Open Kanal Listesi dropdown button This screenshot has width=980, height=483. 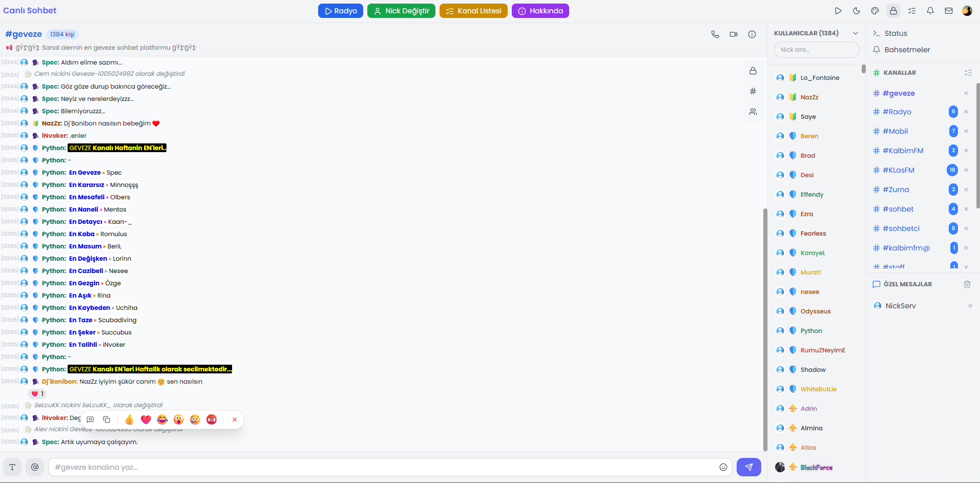coord(473,10)
